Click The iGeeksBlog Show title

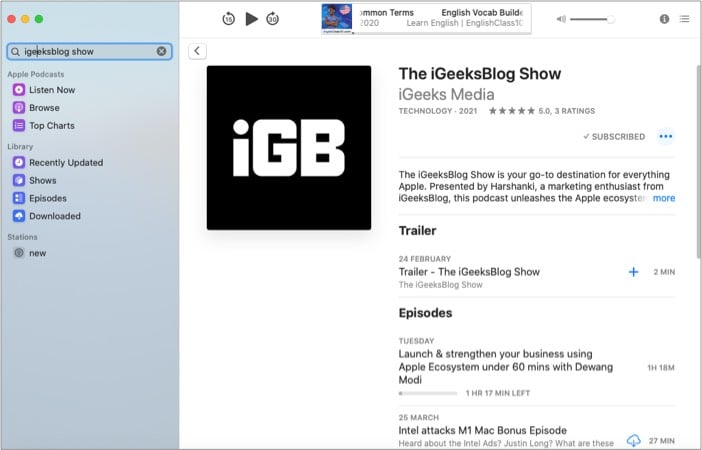(479, 73)
